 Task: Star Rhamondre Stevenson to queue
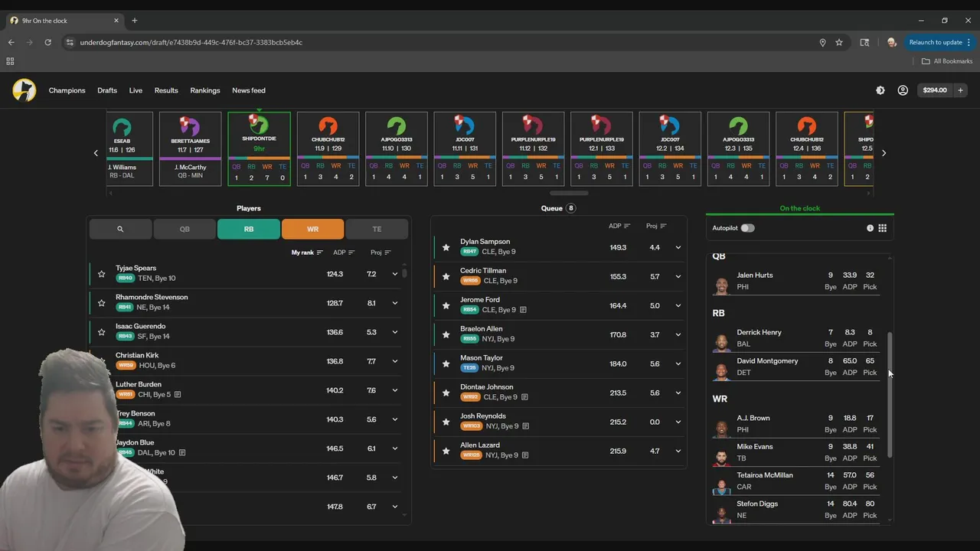point(101,303)
